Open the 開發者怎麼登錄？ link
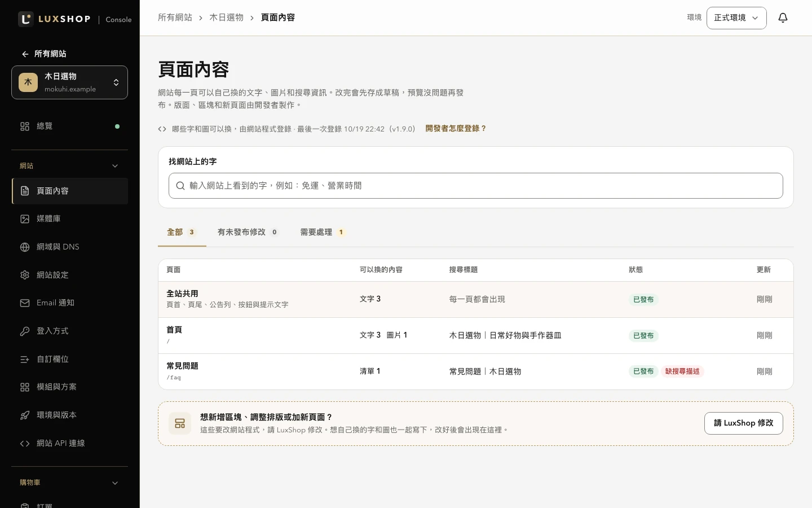 [x=456, y=129]
